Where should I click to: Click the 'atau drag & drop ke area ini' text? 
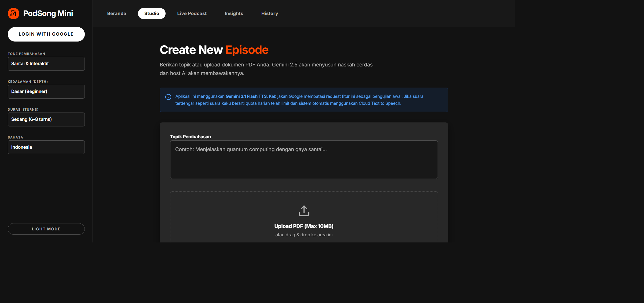coord(304,235)
